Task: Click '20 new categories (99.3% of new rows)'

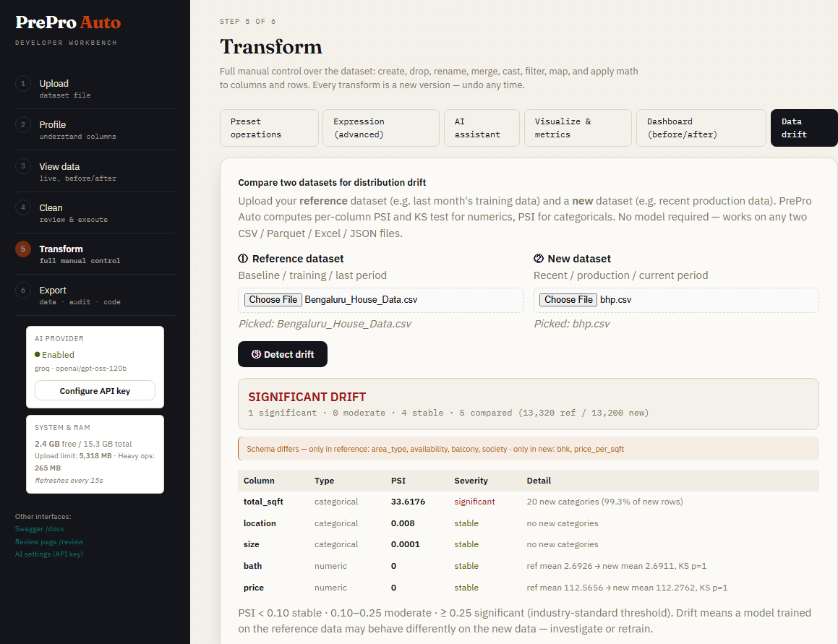Action: 604,502
